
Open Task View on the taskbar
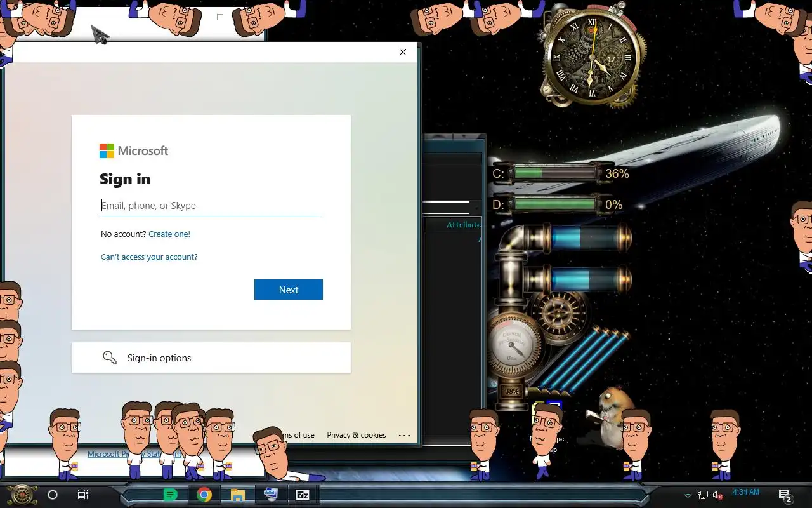pyautogui.click(x=83, y=495)
